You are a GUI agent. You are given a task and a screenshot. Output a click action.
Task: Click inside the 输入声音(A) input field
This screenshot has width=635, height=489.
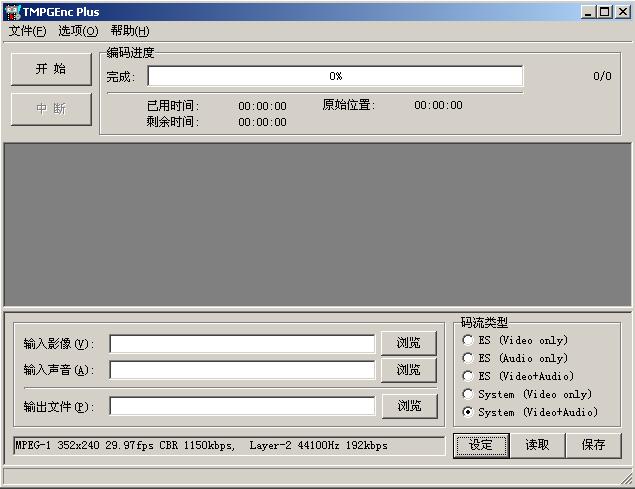click(242, 370)
